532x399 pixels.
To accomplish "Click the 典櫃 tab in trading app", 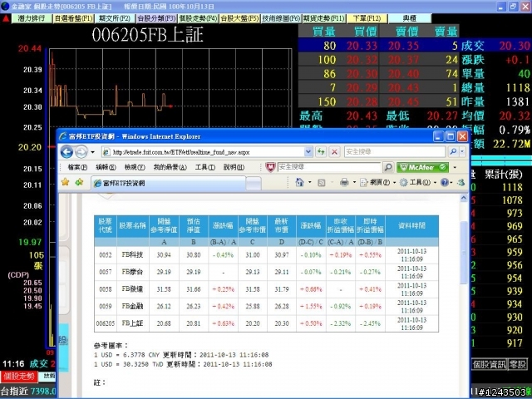I will point(410,18).
